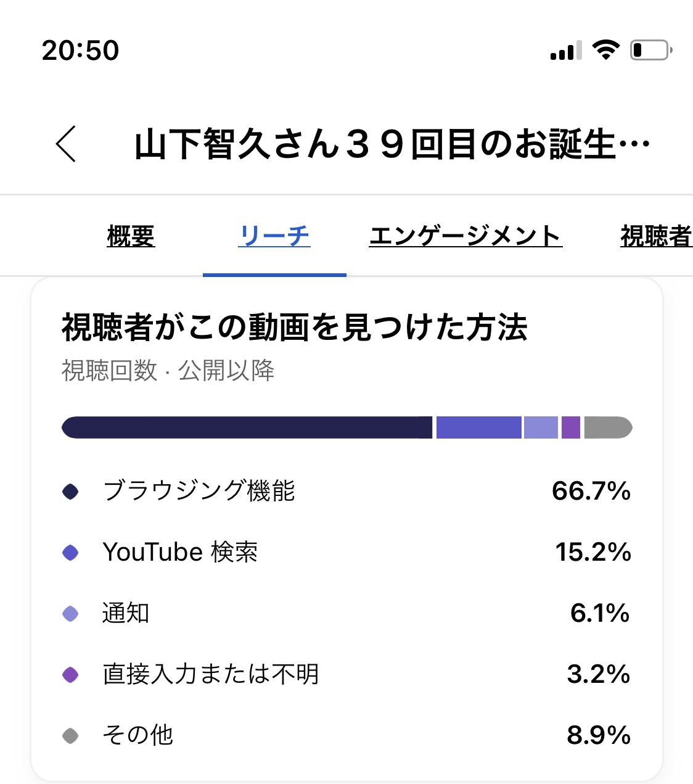Tap the 視聴者がこの動画を見つけた方法 card heading

295,328
